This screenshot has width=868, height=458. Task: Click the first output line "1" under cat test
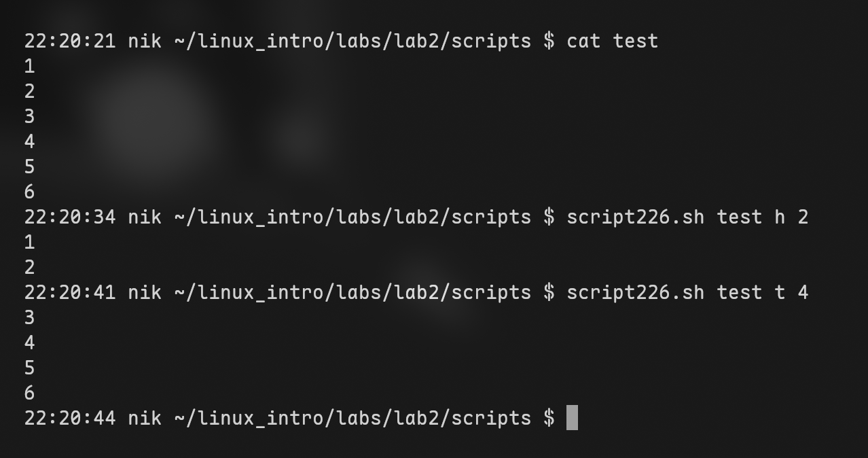(29, 66)
